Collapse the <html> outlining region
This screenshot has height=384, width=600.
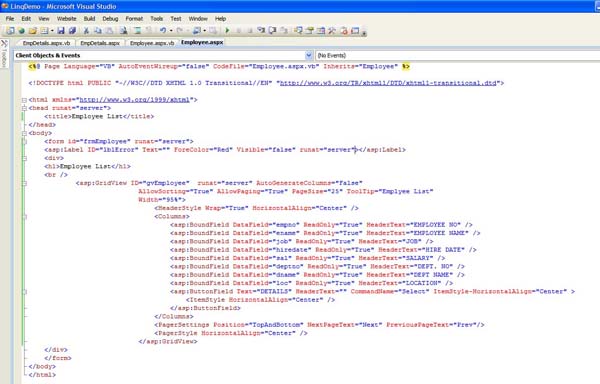click(x=24, y=100)
